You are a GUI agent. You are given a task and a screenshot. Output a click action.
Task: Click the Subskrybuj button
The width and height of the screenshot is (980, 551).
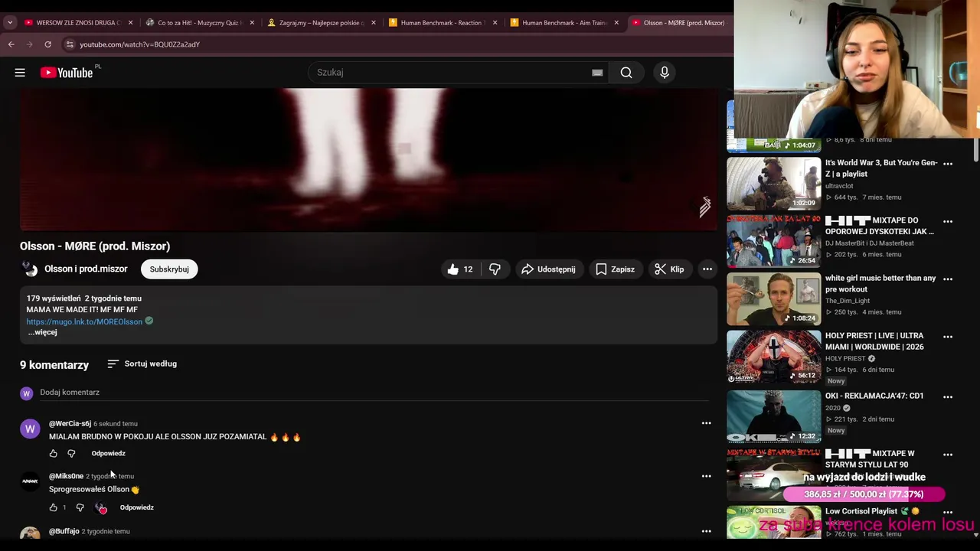coord(169,269)
